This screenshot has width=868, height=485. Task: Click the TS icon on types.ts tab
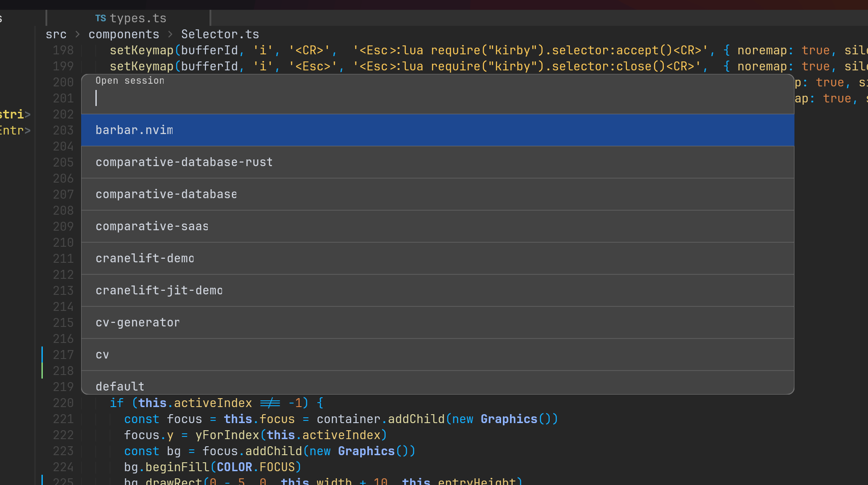point(100,18)
